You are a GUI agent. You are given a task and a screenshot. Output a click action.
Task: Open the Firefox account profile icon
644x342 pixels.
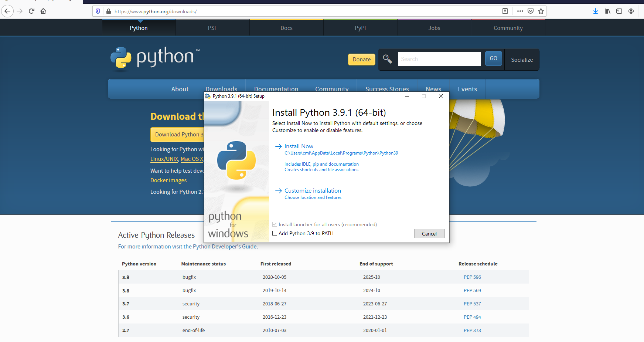[631, 11]
